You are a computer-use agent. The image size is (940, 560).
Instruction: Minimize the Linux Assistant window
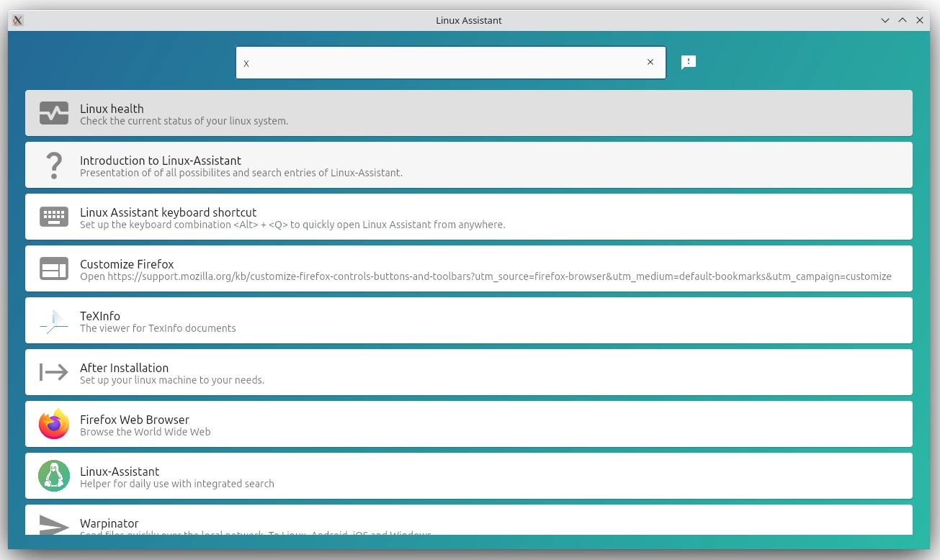coord(885,20)
